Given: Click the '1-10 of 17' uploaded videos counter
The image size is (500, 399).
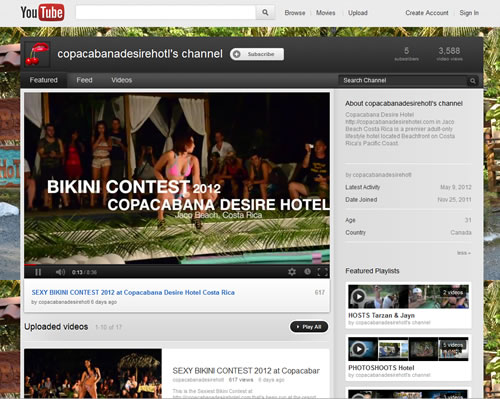Looking at the screenshot, I should (x=108, y=327).
